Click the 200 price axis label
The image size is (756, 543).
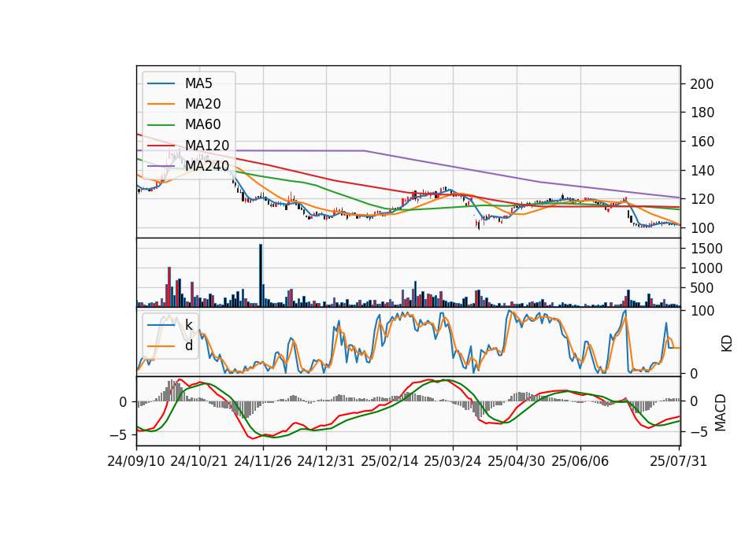coord(702,84)
